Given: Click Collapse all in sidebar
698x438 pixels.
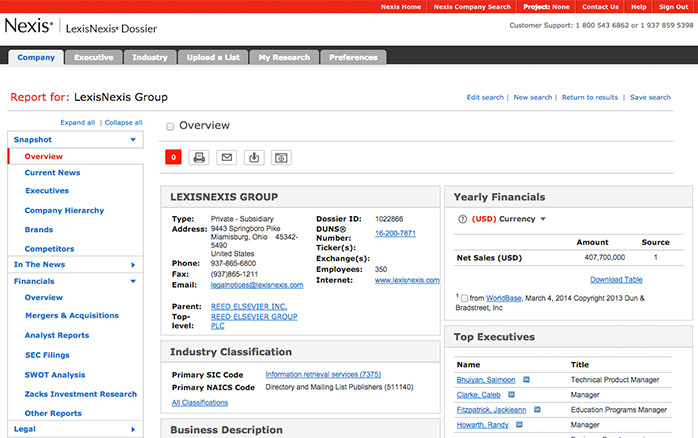Looking at the screenshot, I should click(123, 122).
